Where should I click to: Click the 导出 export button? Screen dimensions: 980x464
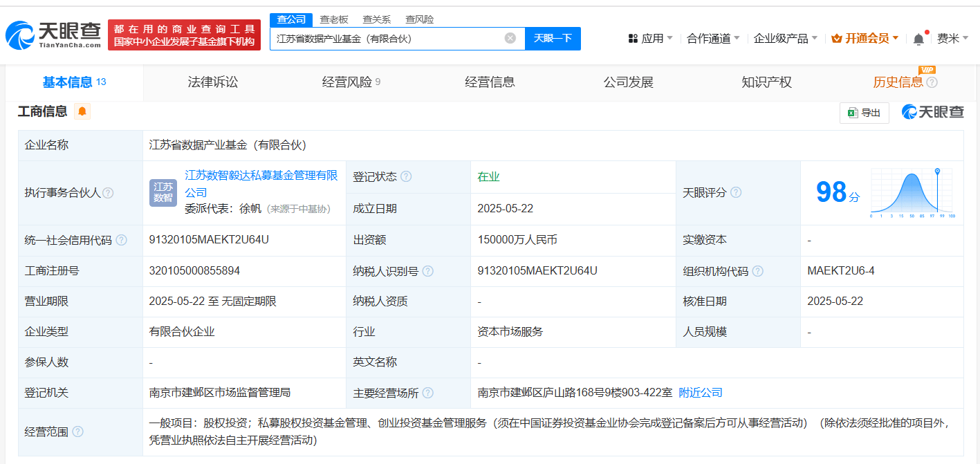864,113
